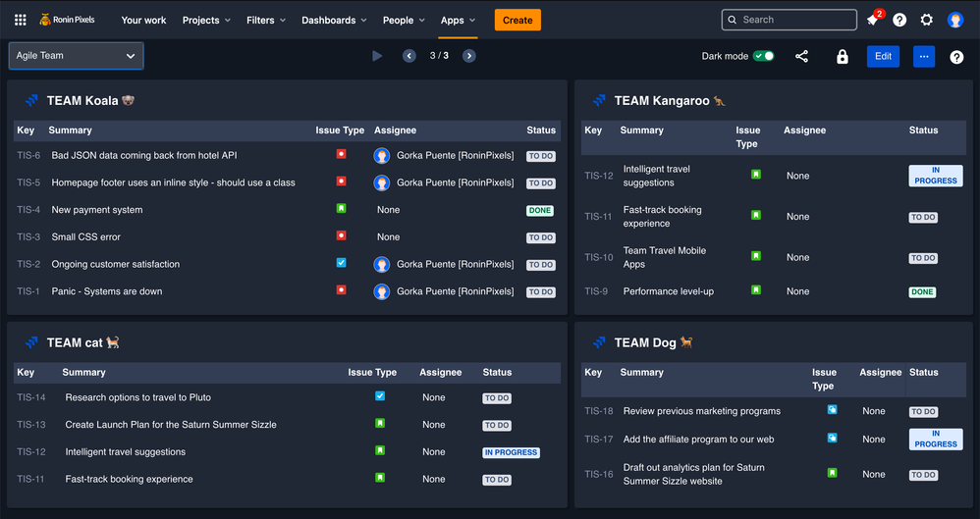Image resolution: width=980 pixels, height=519 pixels.
Task: Click the subtask icon for TIS-18
Action: coord(833,410)
